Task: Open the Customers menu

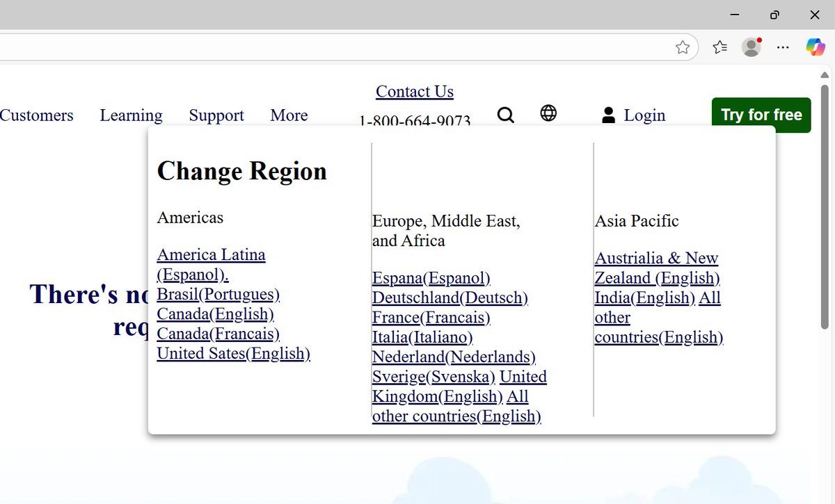Action: (x=36, y=115)
